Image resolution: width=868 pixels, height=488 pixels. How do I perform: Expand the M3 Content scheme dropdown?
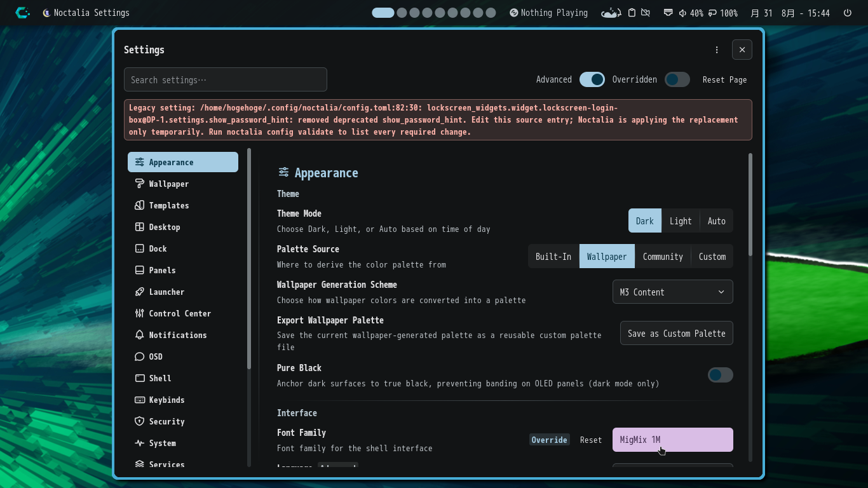pos(673,292)
